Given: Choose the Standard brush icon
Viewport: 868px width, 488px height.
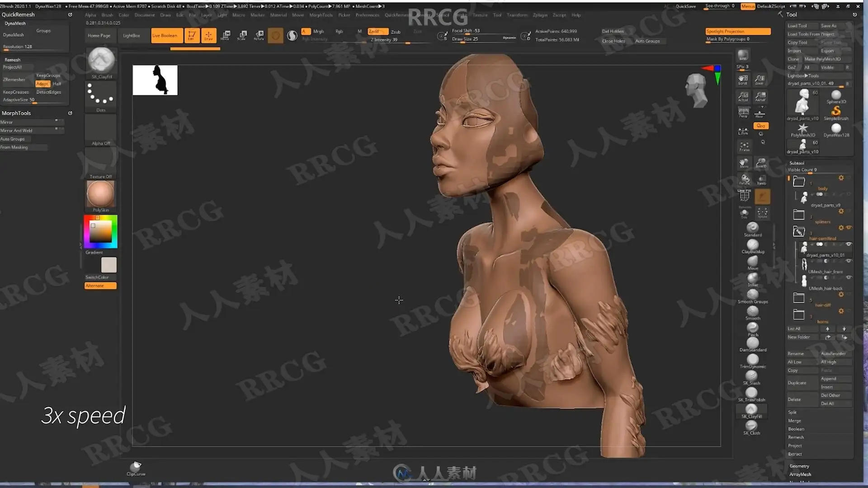Looking at the screenshot, I should click(x=753, y=229).
